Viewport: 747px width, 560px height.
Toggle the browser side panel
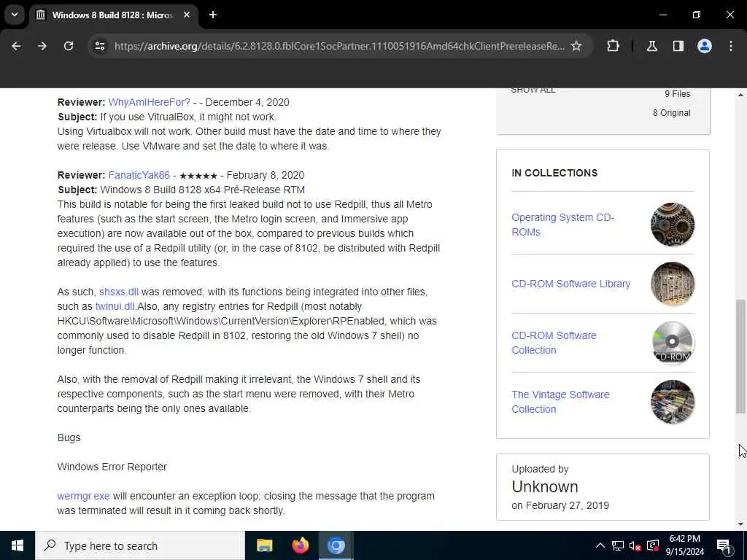click(678, 46)
